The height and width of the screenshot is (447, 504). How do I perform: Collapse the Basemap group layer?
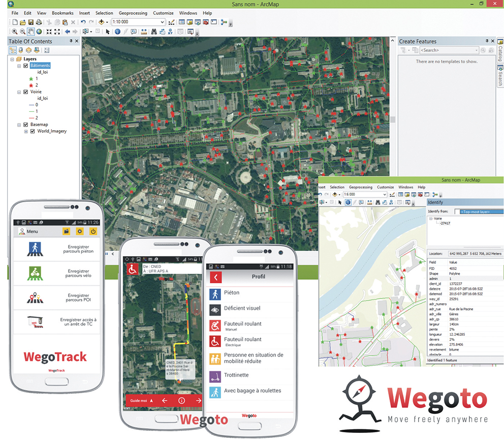19,125
